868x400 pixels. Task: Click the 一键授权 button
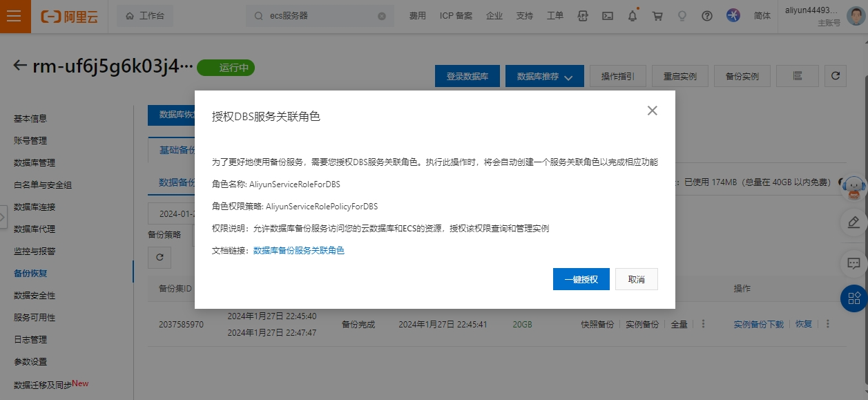pyautogui.click(x=581, y=279)
